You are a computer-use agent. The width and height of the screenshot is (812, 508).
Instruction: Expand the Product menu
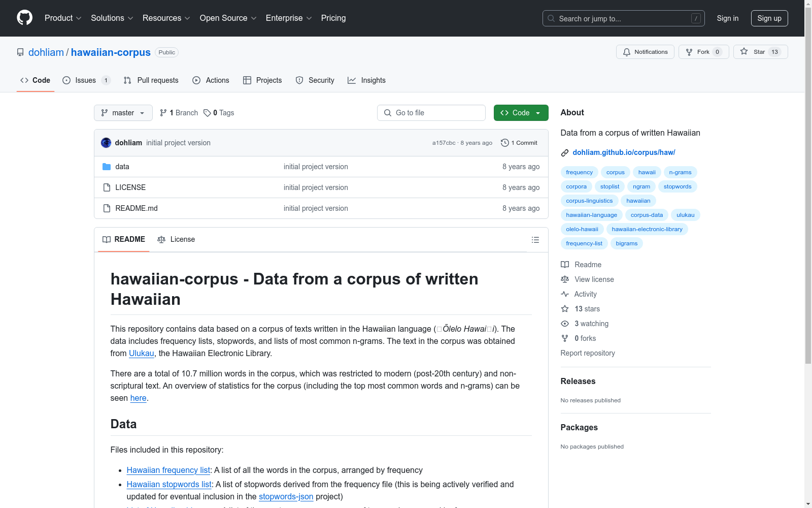point(63,18)
